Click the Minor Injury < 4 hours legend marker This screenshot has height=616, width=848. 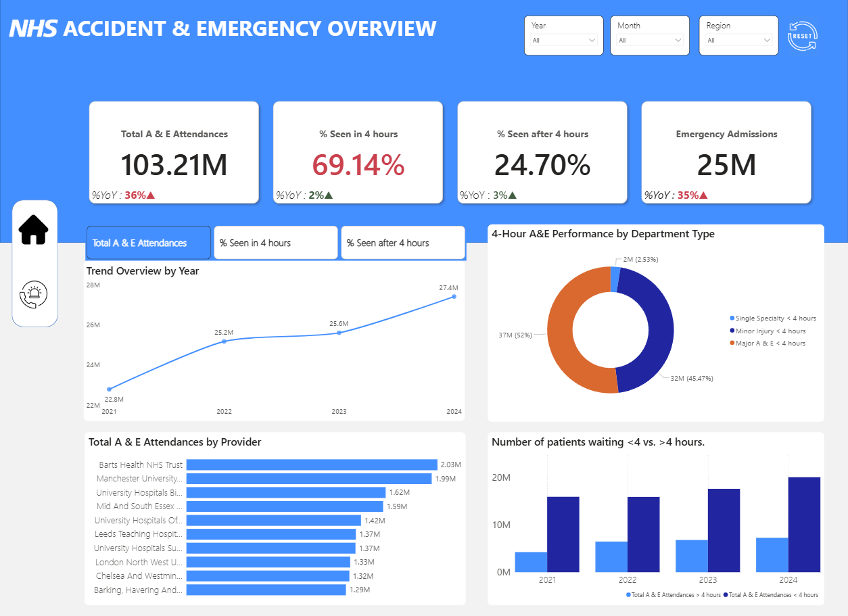click(732, 331)
